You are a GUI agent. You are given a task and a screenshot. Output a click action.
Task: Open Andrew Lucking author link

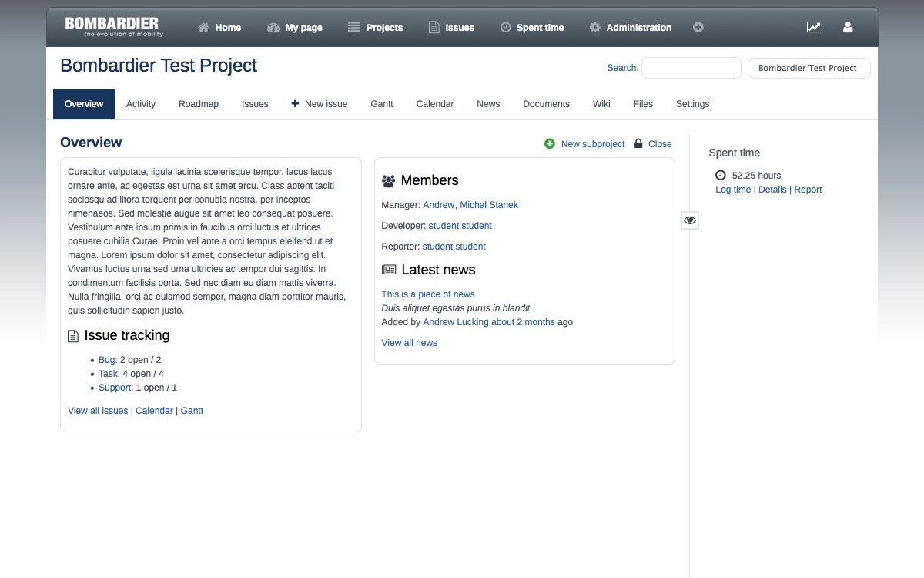pyautogui.click(x=456, y=322)
